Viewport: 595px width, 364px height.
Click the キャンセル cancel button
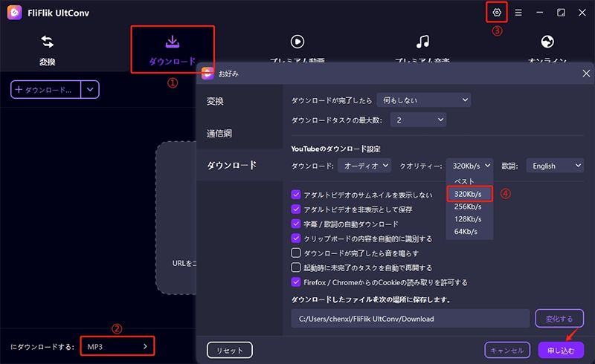(x=507, y=351)
